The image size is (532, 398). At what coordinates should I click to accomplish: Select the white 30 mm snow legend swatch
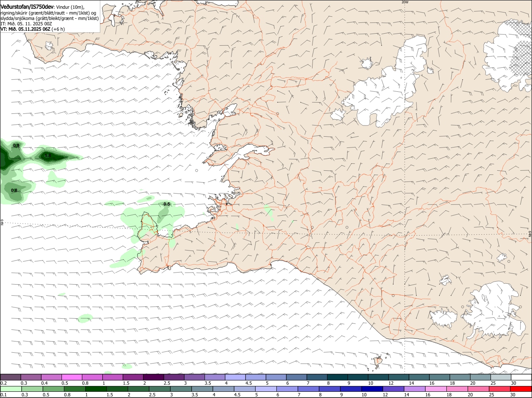[x=521, y=377]
